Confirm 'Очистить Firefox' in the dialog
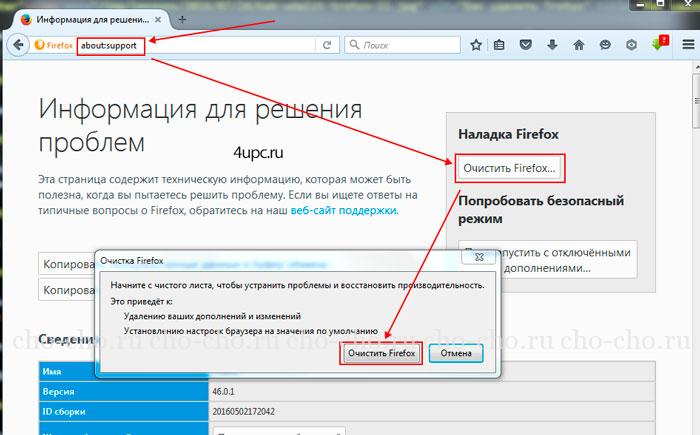 (380, 353)
